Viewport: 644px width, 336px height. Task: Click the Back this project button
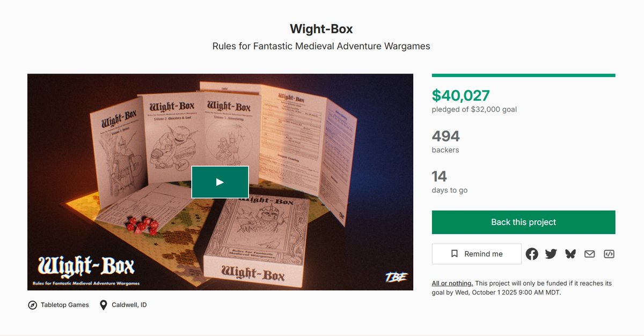[x=523, y=222]
